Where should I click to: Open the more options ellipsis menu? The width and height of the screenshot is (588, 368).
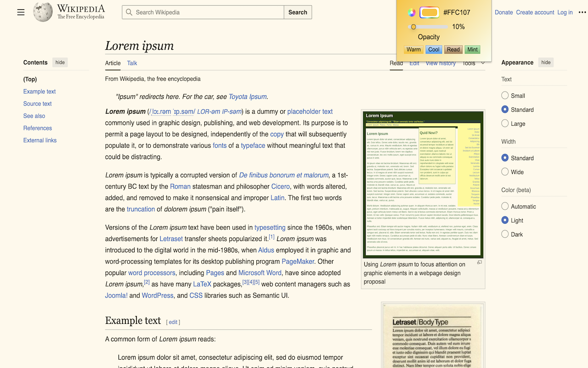pos(583,12)
